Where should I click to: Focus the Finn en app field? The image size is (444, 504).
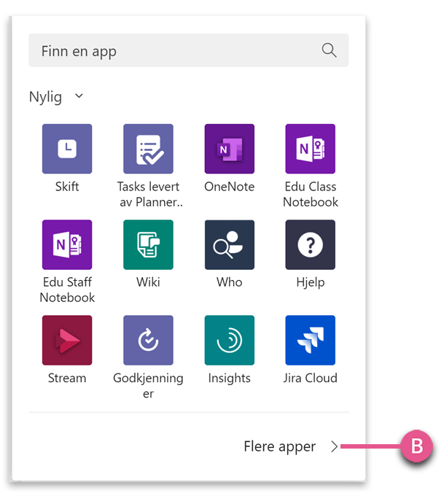pyautogui.click(x=189, y=50)
